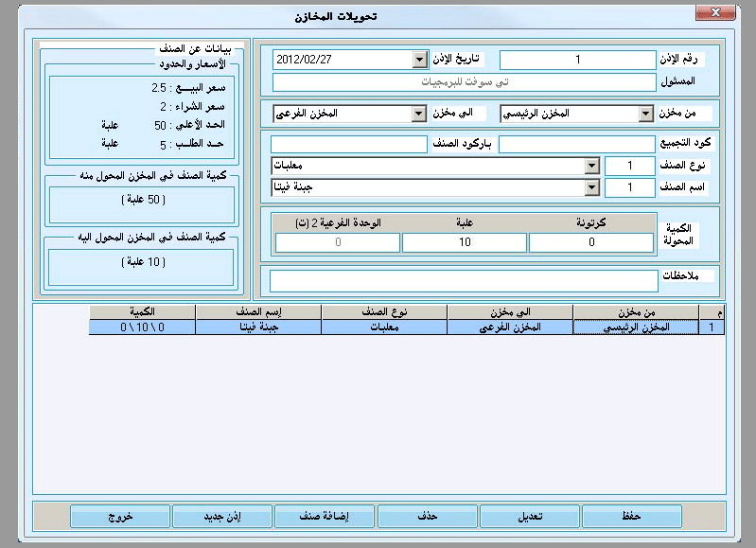Click the حذف (Delete) button

[x=427, y=516]
